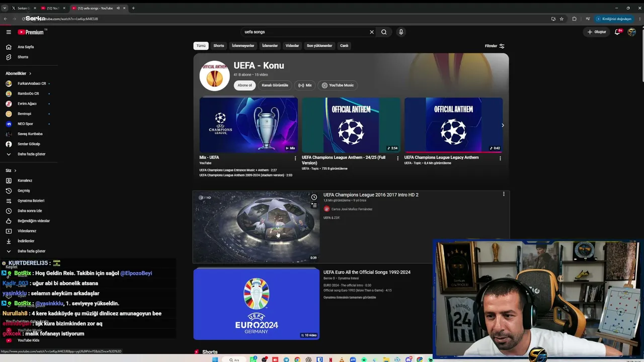
Task: Open the Oluştur create menu
Action: pyautogui.click(x=597, y=32)
